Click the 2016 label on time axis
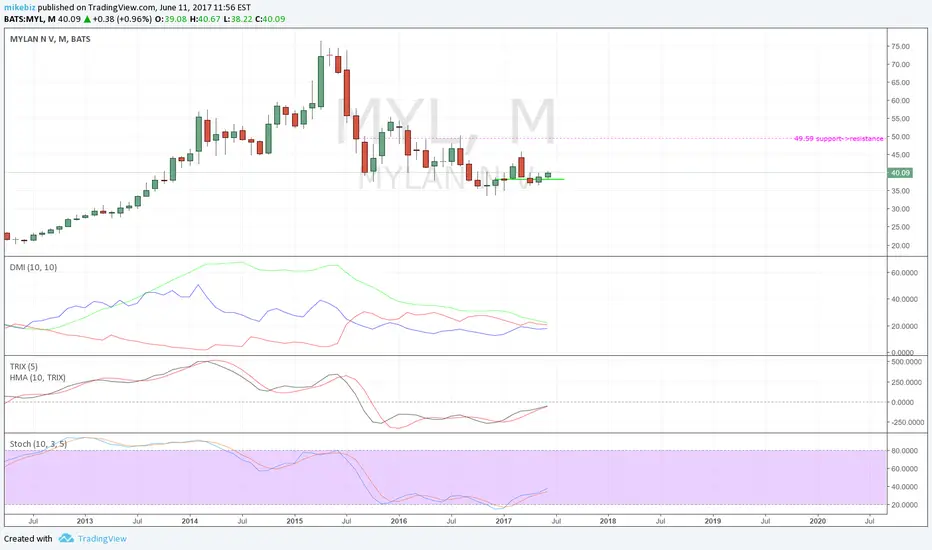This screenshot has width=932, height=550. (399, 521)
